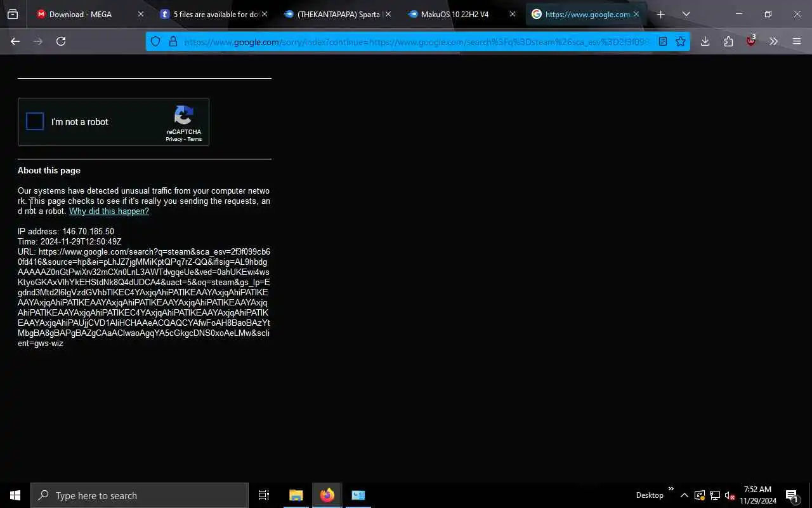The image size is (812, 508).
Task: Open the extensions puzzle icon
Action: [x=728, y=41]
